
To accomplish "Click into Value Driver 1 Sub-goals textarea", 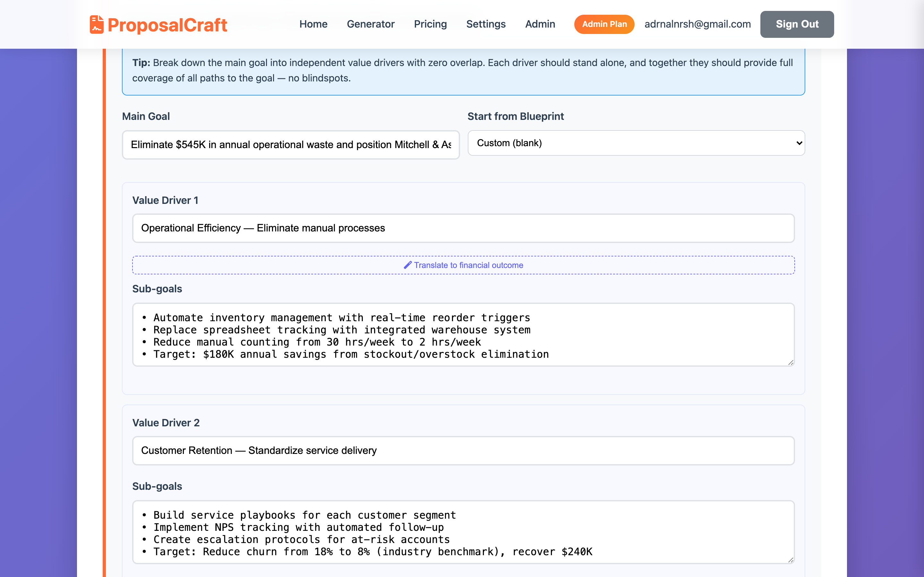I will 463,335.
